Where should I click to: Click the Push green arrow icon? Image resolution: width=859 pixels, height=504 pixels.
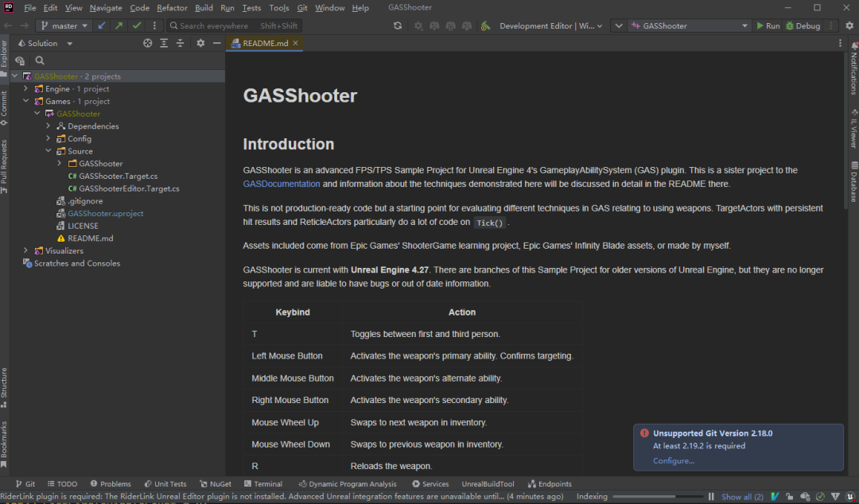point(119,25)
